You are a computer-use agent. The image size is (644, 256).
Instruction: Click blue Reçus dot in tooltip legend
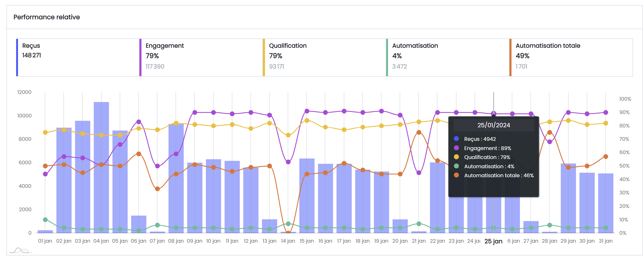(x=456, y=139)
